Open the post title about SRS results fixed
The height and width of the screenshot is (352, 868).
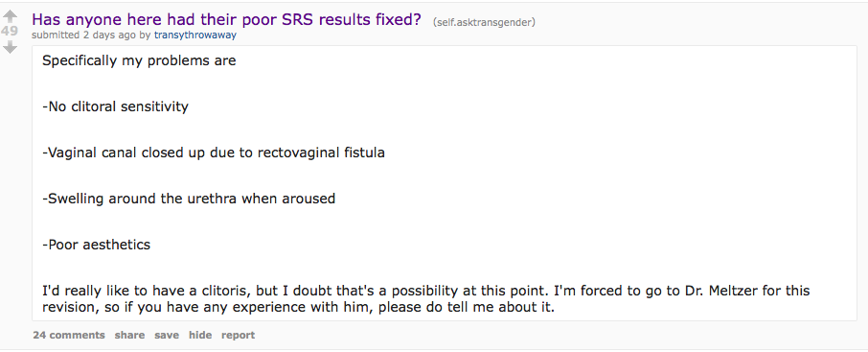226,20
